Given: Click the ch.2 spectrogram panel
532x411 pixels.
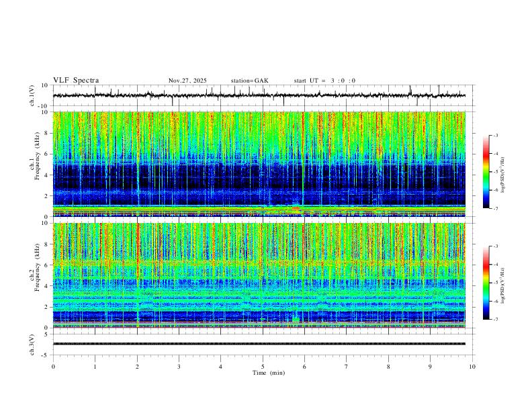Looking at the screenshot, I should 259,275.
